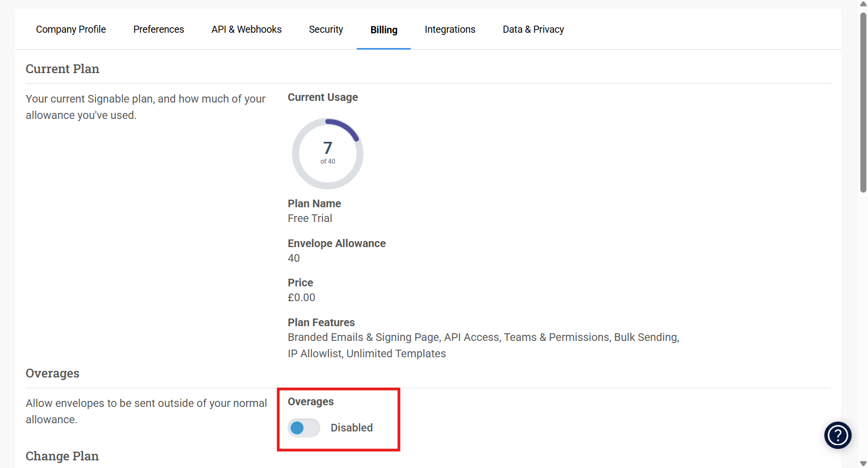This screenshot has width=868, height=468.
Task: Click the £0.00 price value
Action: click(301, 297)
